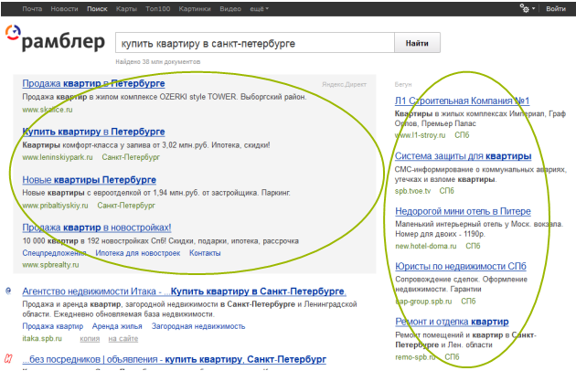Viewport: 576px width, 392px height.
Task: Open 'Система защиты для квартиры' side ad
Action: pos(463,155)
